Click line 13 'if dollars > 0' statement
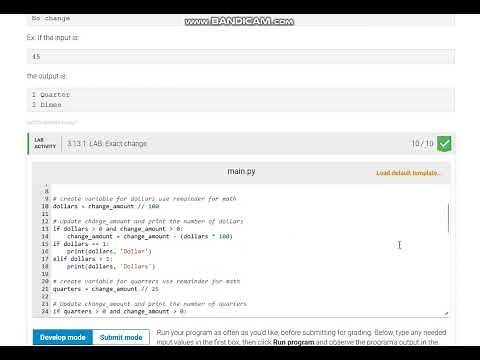Image resolution: width=480 pixels, height=360 pixels. point(118,229)
